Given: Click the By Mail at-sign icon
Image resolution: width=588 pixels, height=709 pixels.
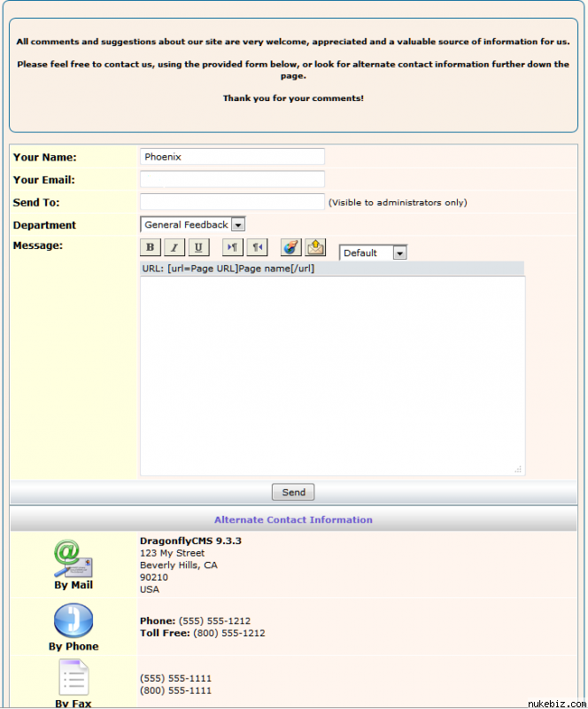Looking at the screenshot, I should (73, 558).
